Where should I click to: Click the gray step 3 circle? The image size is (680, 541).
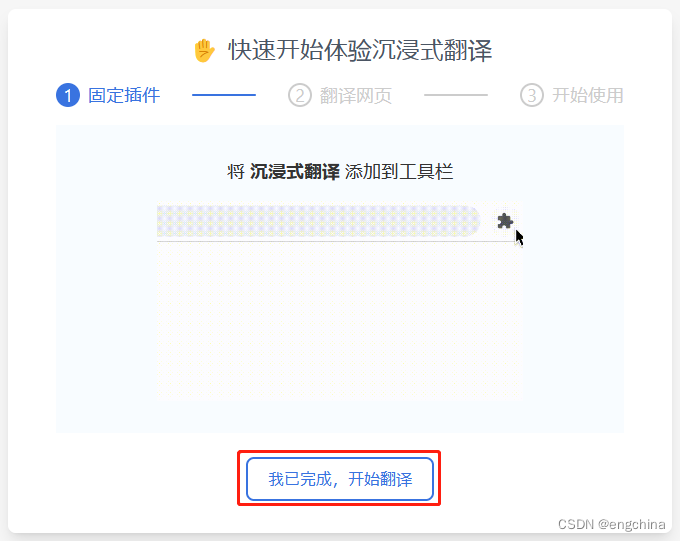(532, 95)
